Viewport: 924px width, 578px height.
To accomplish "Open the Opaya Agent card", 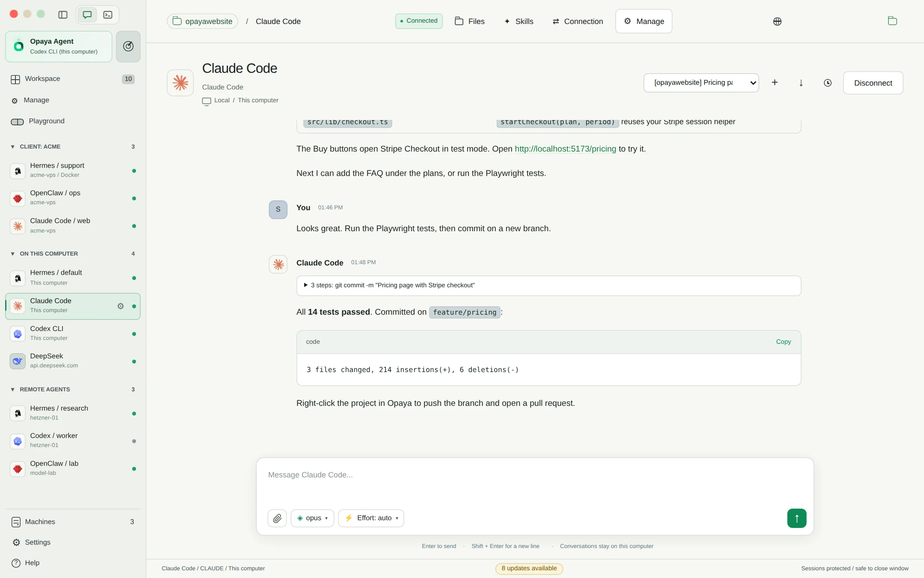I will [x=59, y=46].
